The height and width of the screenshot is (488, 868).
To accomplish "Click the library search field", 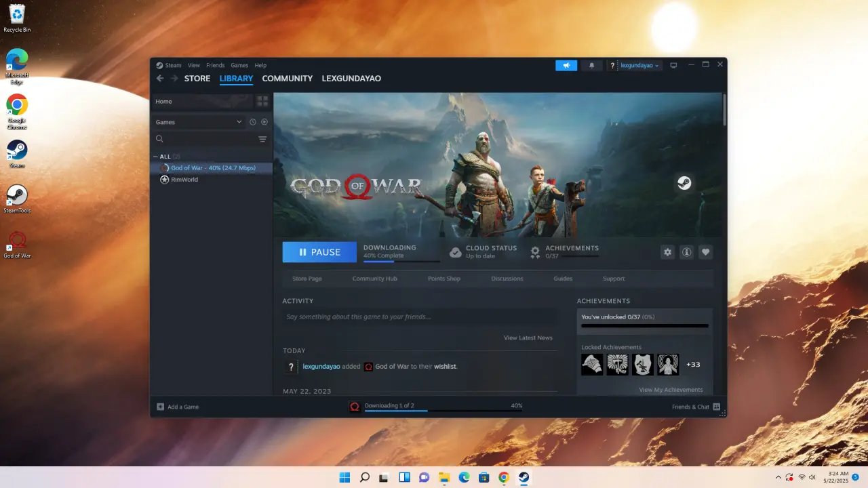I will tap(210, 139).
